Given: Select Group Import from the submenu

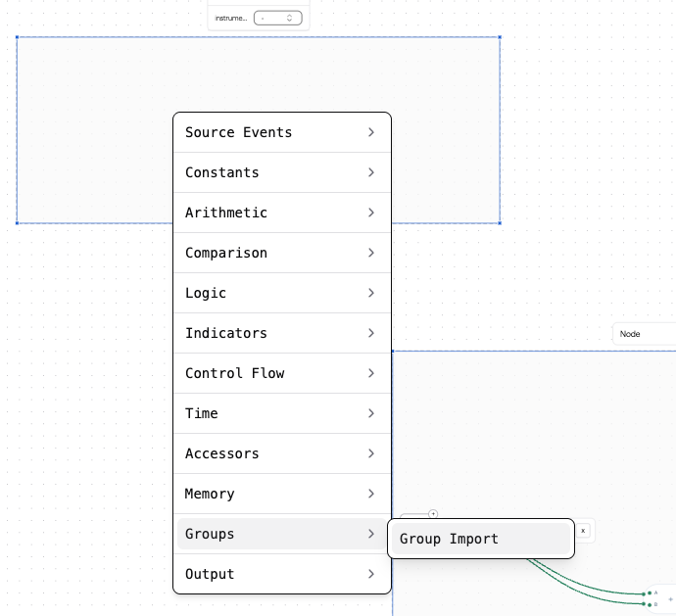Looking at the screenshot, I should [x=481, y=539].
